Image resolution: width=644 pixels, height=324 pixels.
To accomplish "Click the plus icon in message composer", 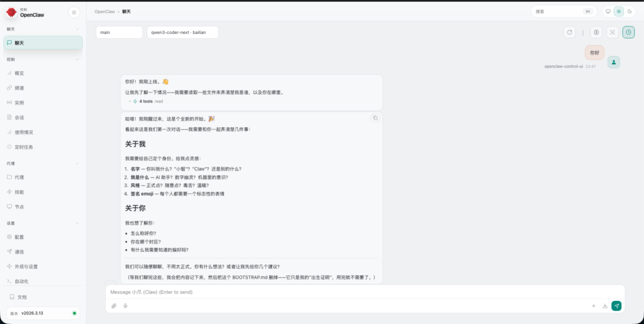I will 593,306.
